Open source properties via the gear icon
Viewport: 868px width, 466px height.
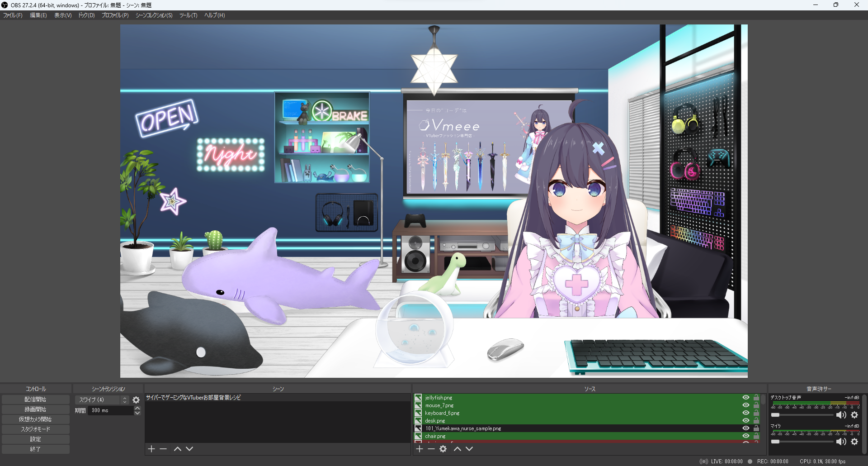443,449
